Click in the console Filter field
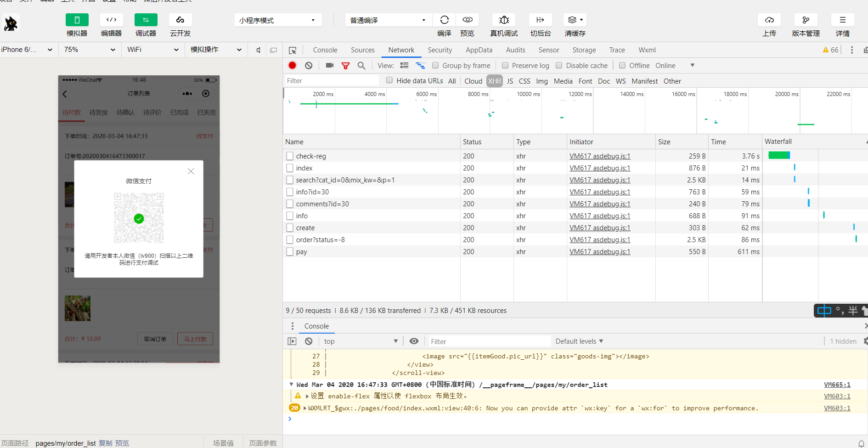The width and height of the screenshot is (868, 448). [x=490, y=341]
